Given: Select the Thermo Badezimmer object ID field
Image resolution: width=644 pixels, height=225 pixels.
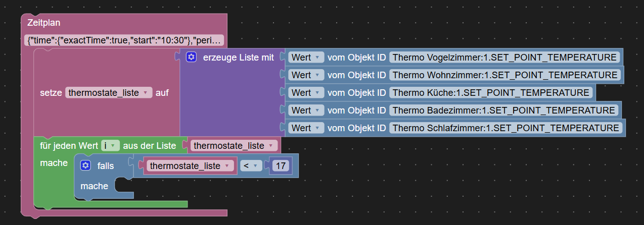Looking at the screenshot, I should 503,110.
